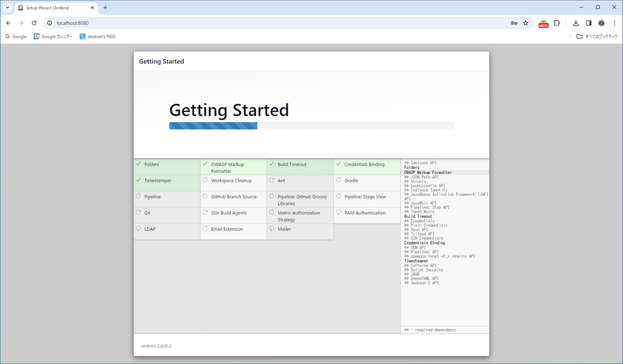This screenshot has height=364, width=623.
Task: Click the Jenkins 2.426.2 version text
Action: (156, 345)
